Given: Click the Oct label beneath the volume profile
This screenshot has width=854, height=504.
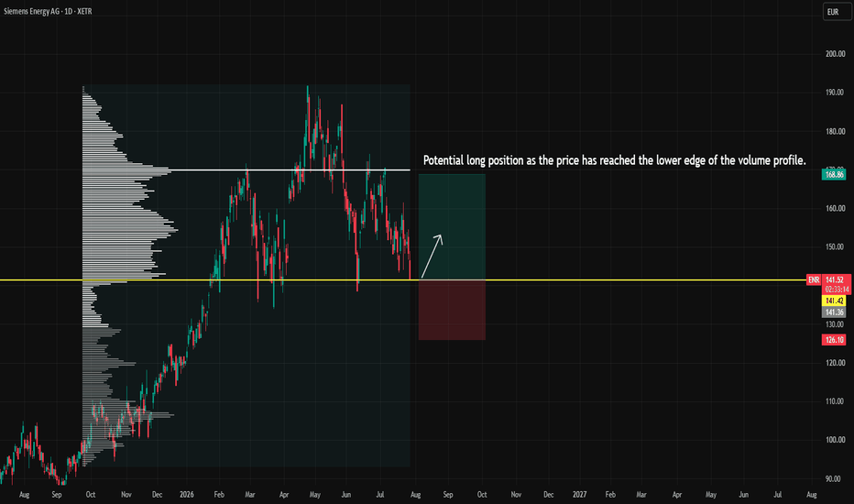Looking at the screenshot, I should 91,495.
